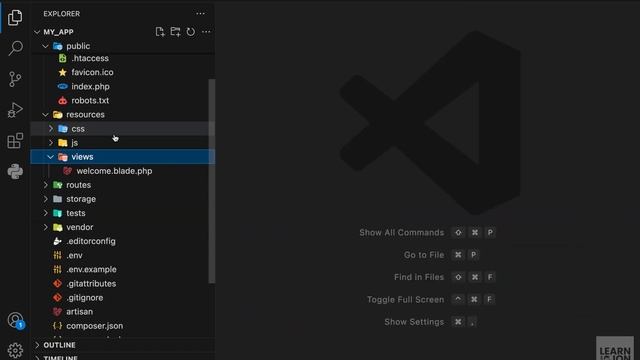Expand the tests folder chevron
Screen dimensions: 640x360
(x=45, y=213)
